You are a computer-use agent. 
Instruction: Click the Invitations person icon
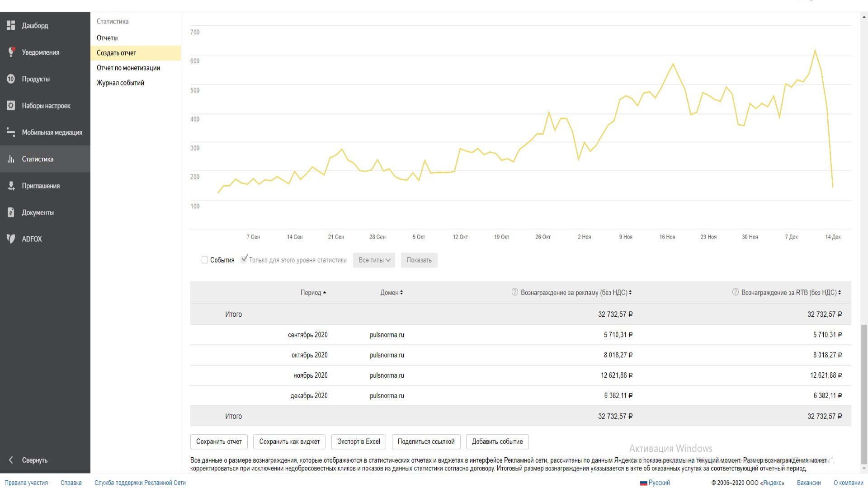11,186
